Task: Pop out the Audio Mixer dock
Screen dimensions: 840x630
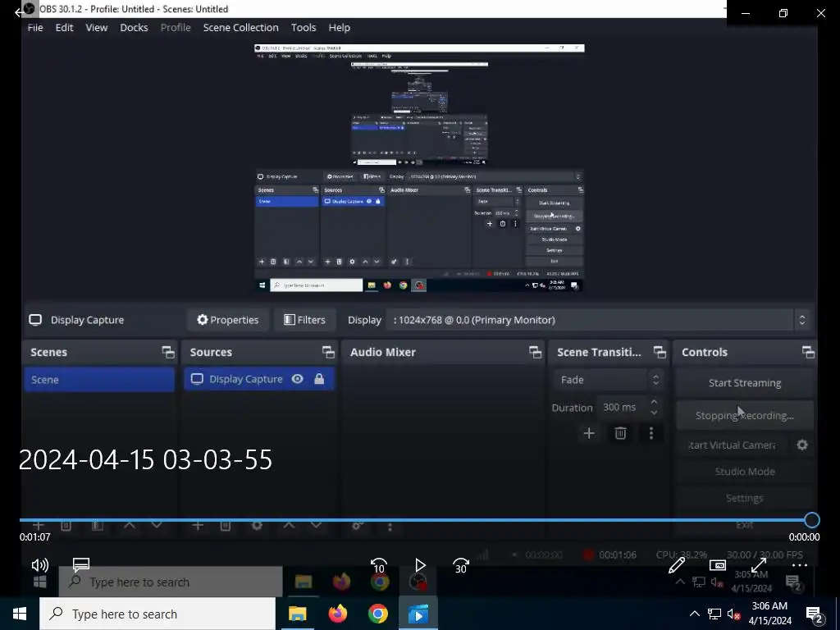Action: point(535,352)
